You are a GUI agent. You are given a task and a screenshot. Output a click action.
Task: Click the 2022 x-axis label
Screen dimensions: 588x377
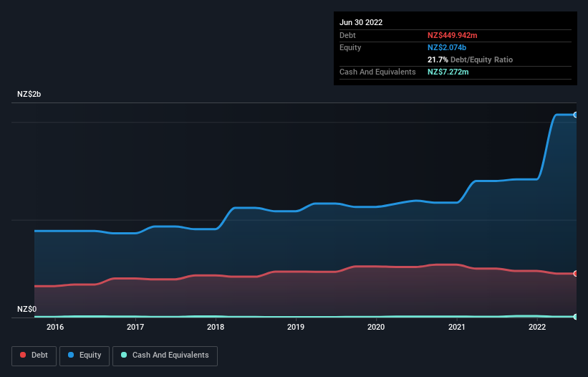click(537, 327)
